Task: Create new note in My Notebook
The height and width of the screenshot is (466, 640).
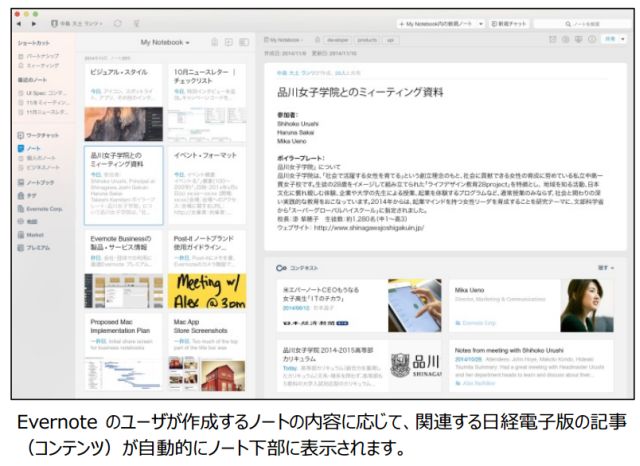Action: coord(436,24)
